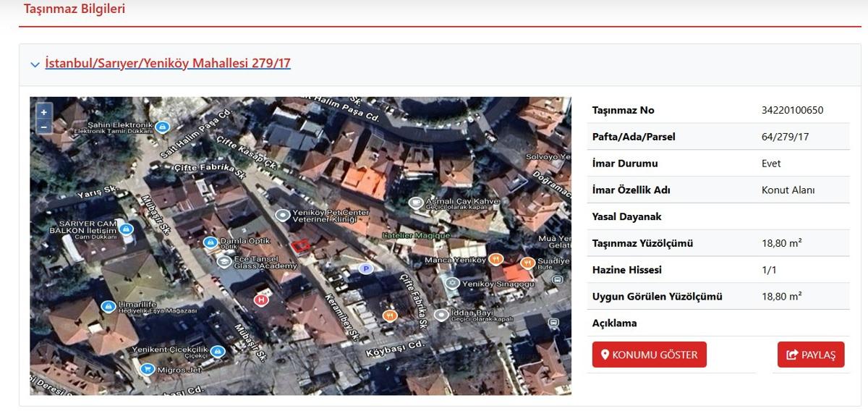The image size is (868, 411).
Task: Click the Şahin Elektronik shop marker
Action: point(163,127)
